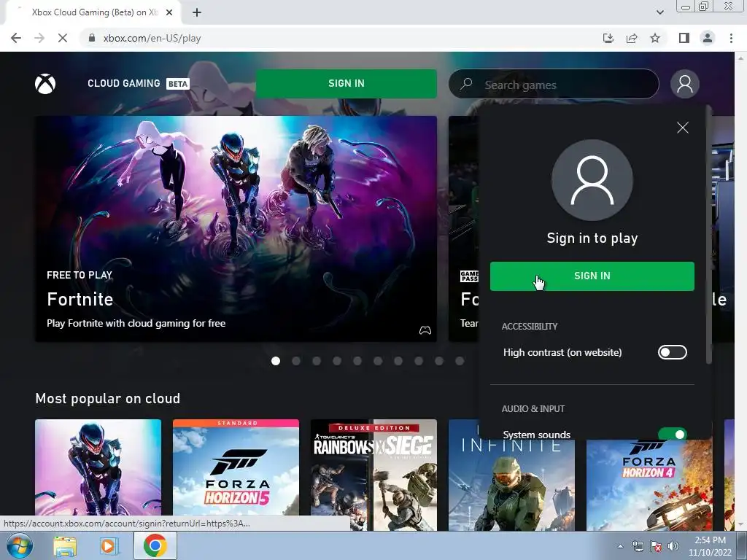Close the sign-in panel with X icon

(683, 128)
